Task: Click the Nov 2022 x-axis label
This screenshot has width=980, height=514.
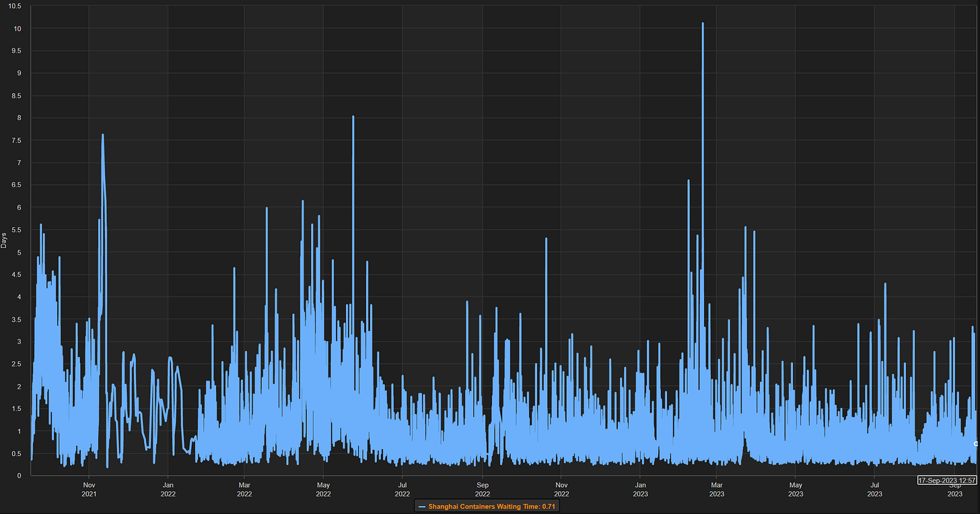Action: (561, 489)
